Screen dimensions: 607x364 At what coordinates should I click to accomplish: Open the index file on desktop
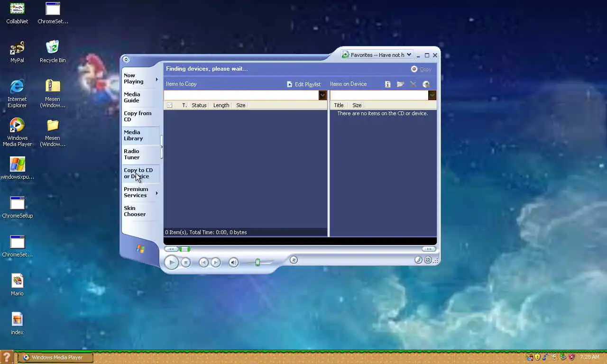tap(17, 324)
